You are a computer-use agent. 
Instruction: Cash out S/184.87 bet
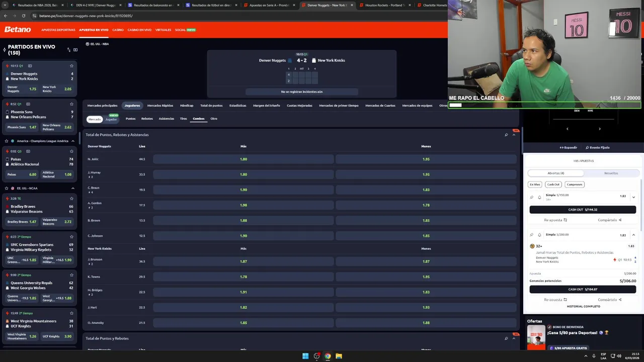coord(583,289)
